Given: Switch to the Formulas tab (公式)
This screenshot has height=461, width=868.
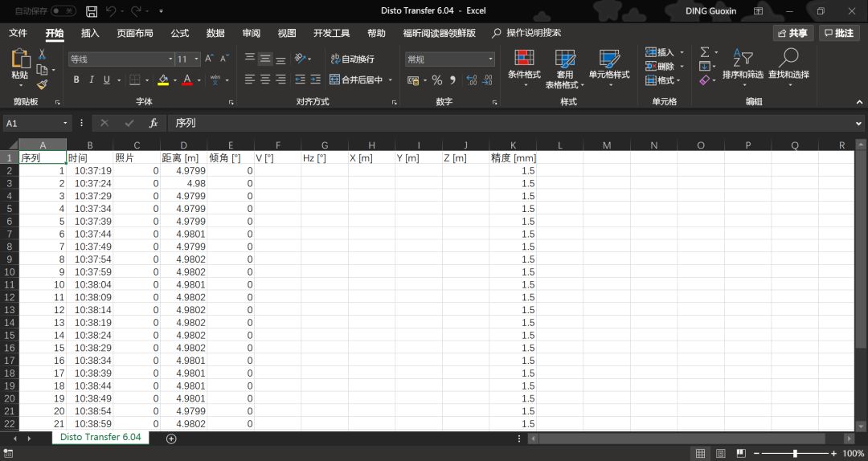Looking at the screenshot, I should (179, 33).
